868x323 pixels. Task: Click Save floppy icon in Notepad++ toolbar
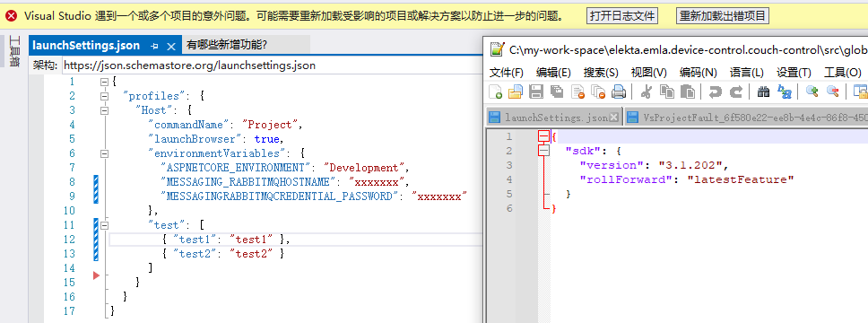tap(536, 92)
